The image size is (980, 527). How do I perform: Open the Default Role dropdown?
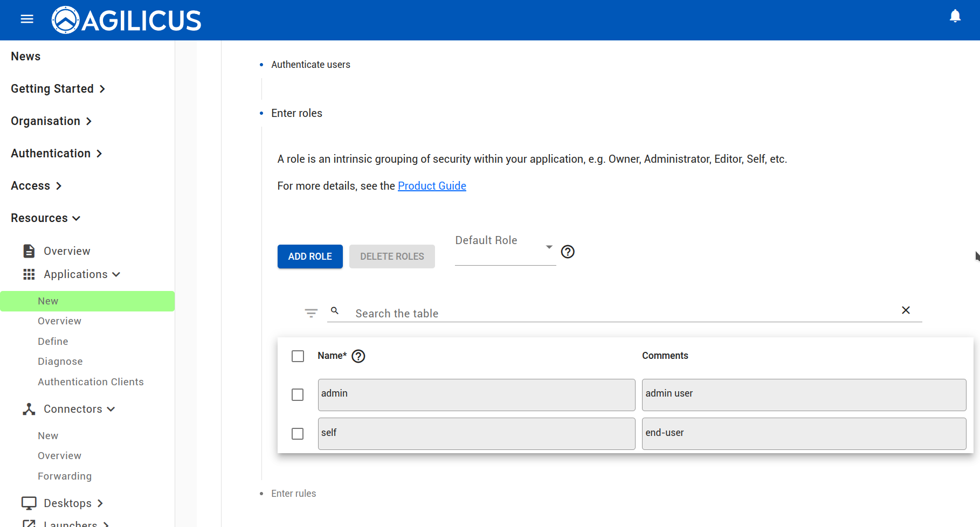click(x=549, y=246)
